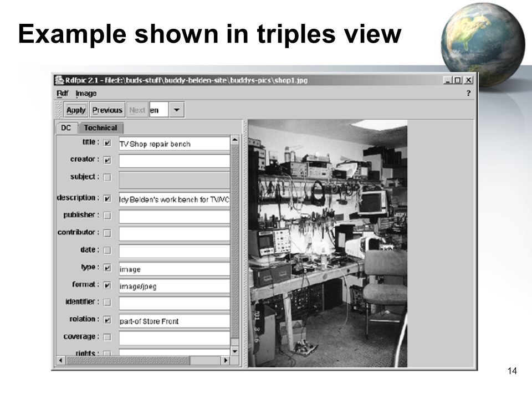Switch to the Technical tab
Screen dimensions: 532x399
100,128
